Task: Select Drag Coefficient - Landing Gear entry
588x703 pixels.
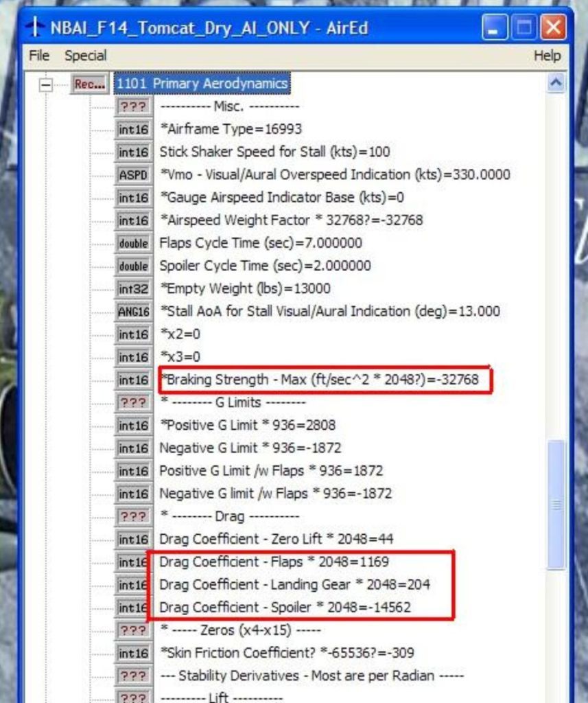Action: pyautogui.click(x=295, y=584)
